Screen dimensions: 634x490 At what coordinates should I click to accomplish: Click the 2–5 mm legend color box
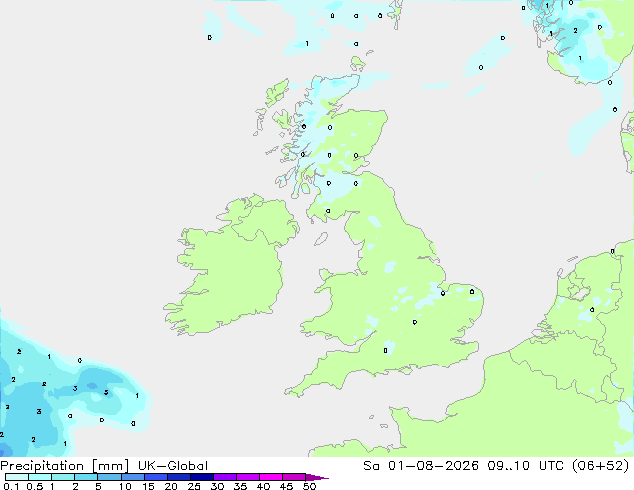click(x=86, y=477)
